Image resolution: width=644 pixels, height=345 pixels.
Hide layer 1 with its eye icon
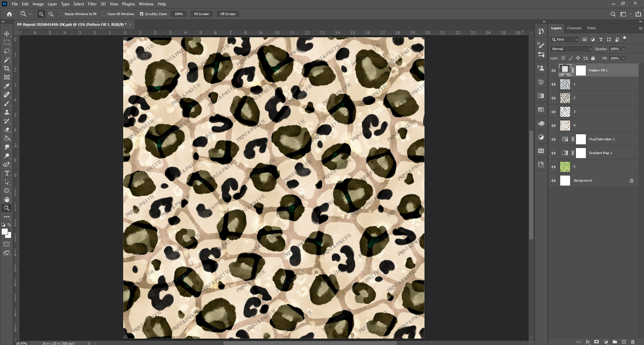(554, 84)
